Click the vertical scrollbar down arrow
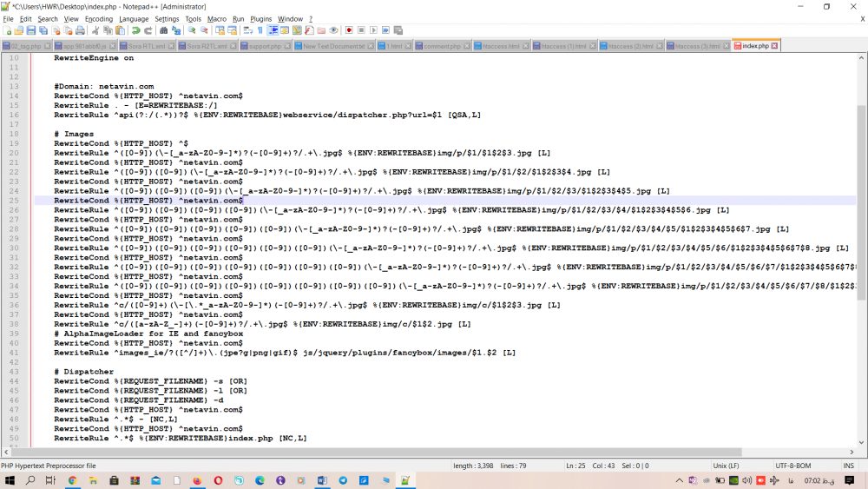 coord(861,442)
